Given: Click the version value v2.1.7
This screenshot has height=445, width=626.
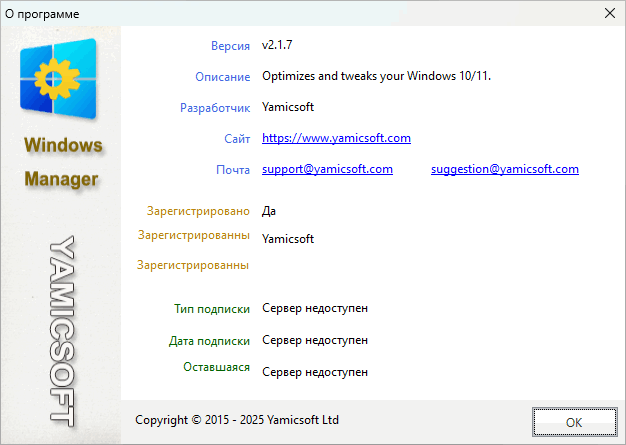Looking at the screenshot, I should (277, 45).
